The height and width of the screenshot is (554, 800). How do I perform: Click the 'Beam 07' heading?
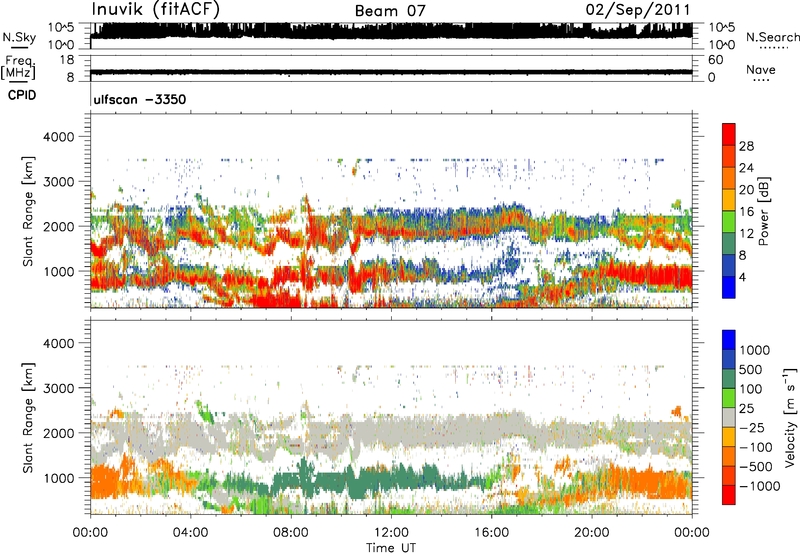390,11
